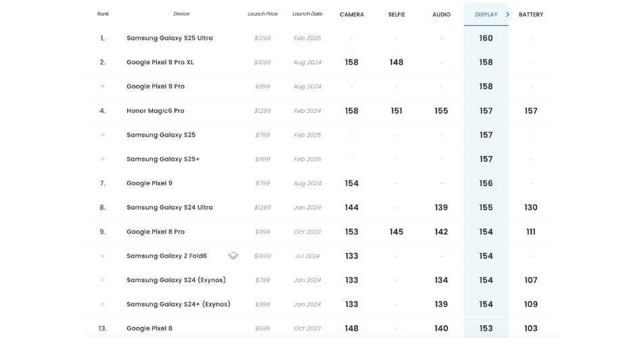Sort by the CAMERA column tab
The width and height of the screenshot is (644, 338).
point(352,14)
